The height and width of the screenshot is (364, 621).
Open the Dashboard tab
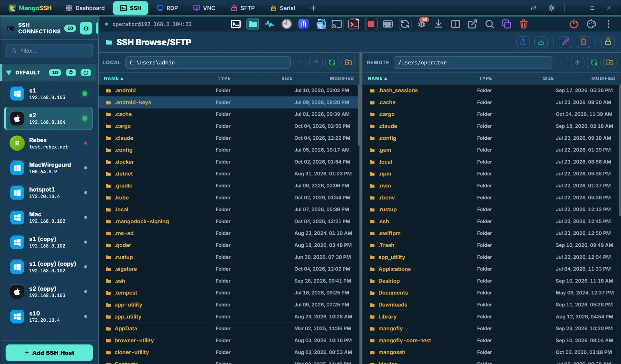tap(85, 8)
